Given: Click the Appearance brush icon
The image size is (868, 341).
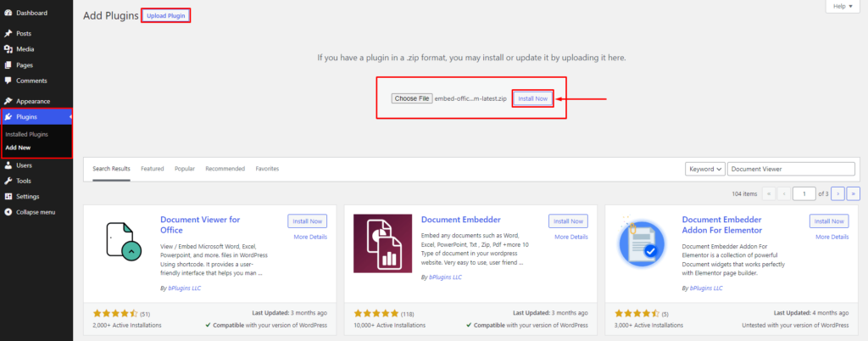Looking at the screenshot, I should click(x=8, y=101).
